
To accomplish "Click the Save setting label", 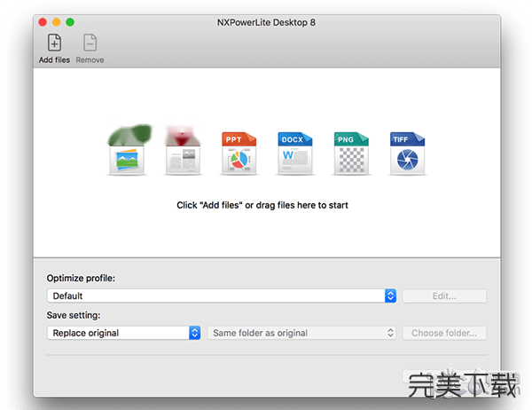I will pos(74,315).
